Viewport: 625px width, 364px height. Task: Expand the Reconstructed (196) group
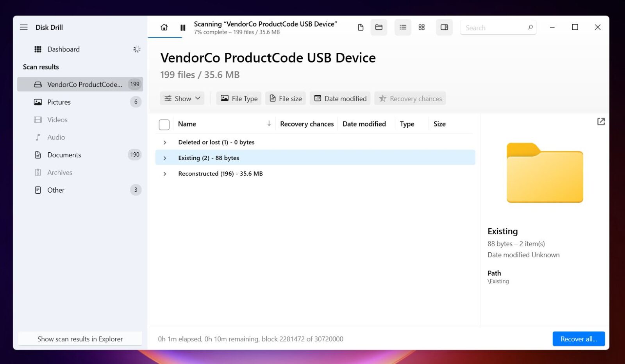(x=165, y=174)
